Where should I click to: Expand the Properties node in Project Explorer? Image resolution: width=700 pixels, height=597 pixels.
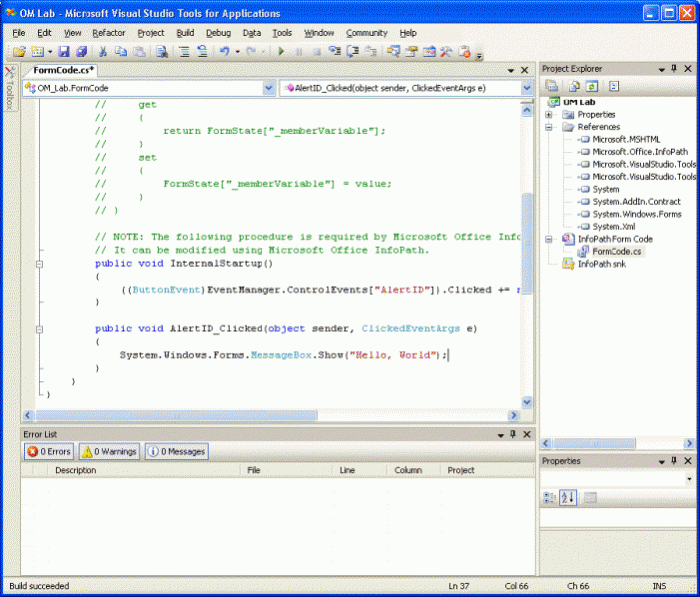point(549,115)
